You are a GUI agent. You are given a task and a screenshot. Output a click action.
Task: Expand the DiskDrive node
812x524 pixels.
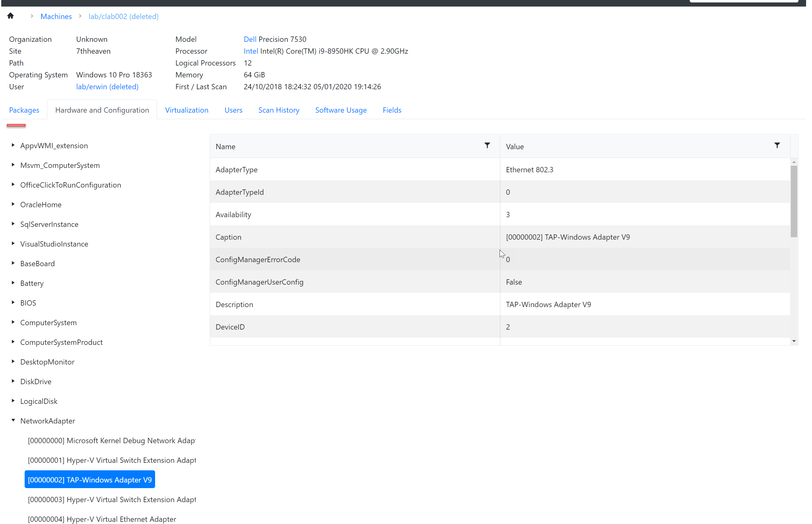(13, 381)
